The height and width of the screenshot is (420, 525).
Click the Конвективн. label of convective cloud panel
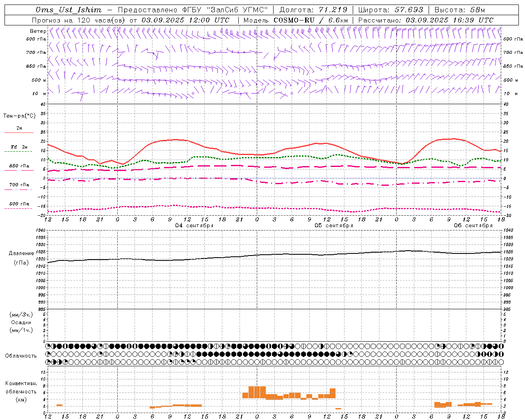point(21,383)
